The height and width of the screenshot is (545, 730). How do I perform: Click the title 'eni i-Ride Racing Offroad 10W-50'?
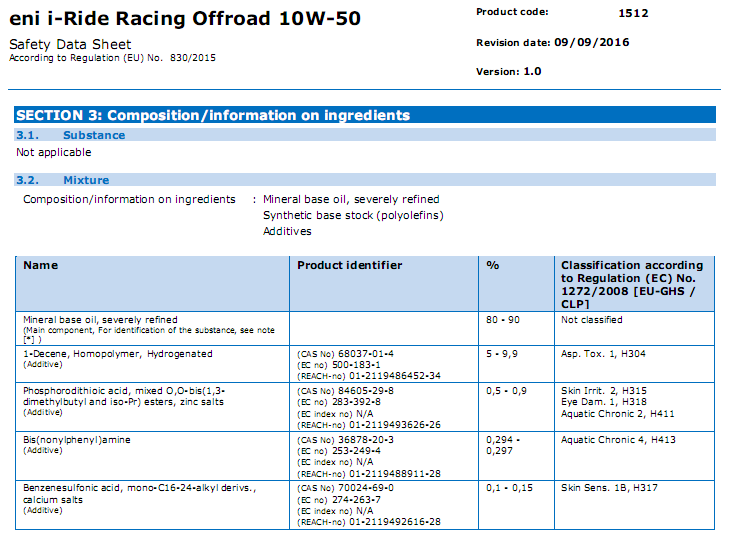pos(185,19)
